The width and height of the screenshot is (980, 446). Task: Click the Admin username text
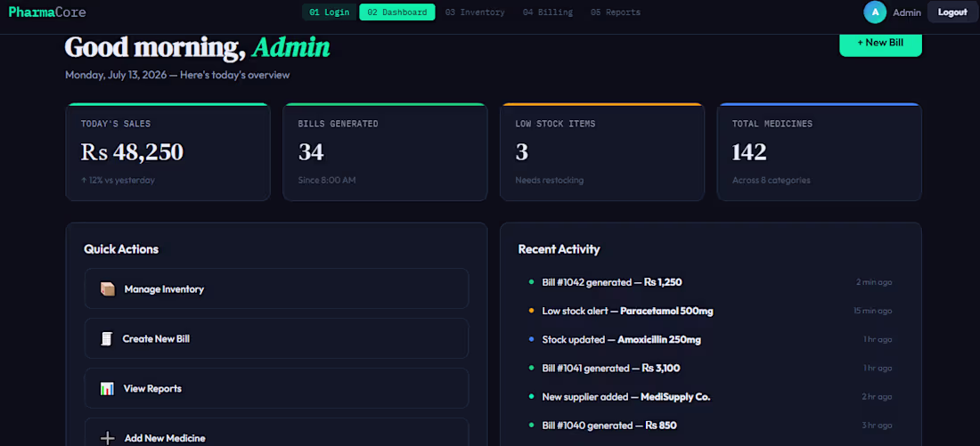[x=906, y=12]
